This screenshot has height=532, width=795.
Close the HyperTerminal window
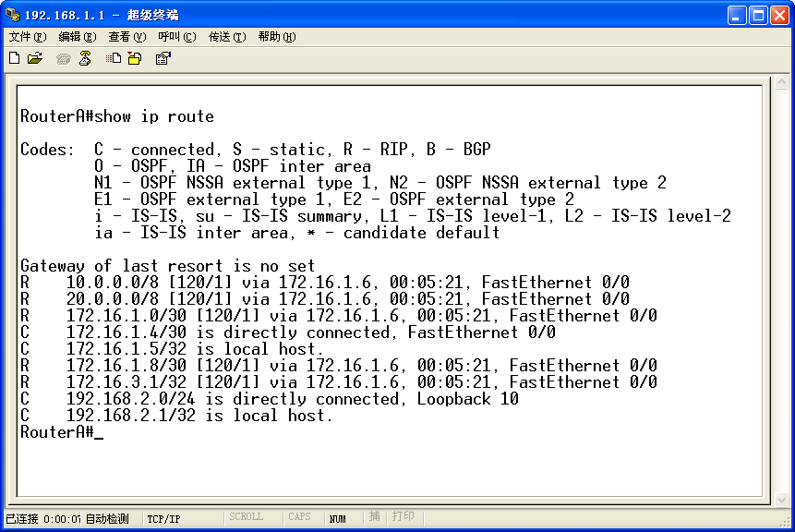[x=780, y=15]
